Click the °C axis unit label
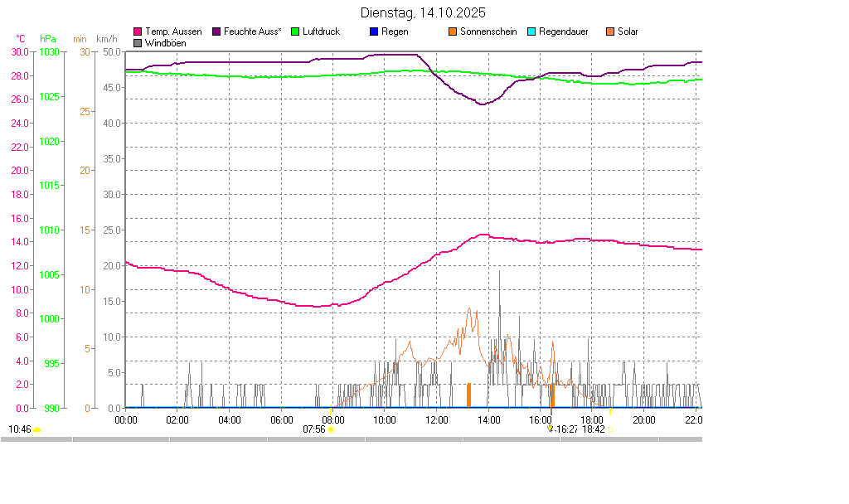 [21, 39]
